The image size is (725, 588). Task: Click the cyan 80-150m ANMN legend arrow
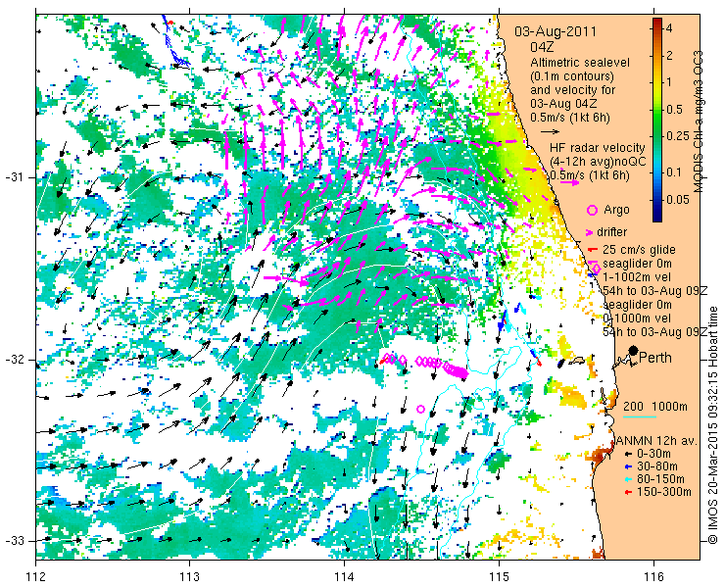point(628,479)
